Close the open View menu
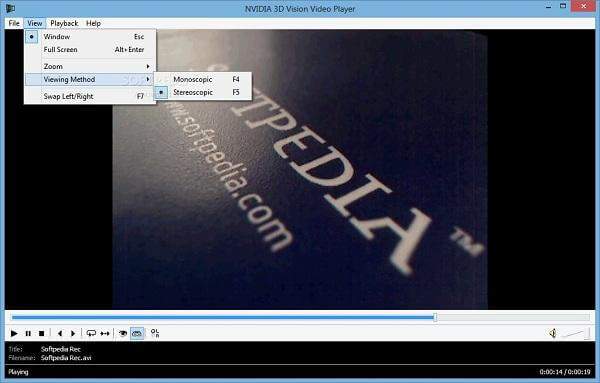The width and height of the screenshot is (600, 383). tap(34, 23)
